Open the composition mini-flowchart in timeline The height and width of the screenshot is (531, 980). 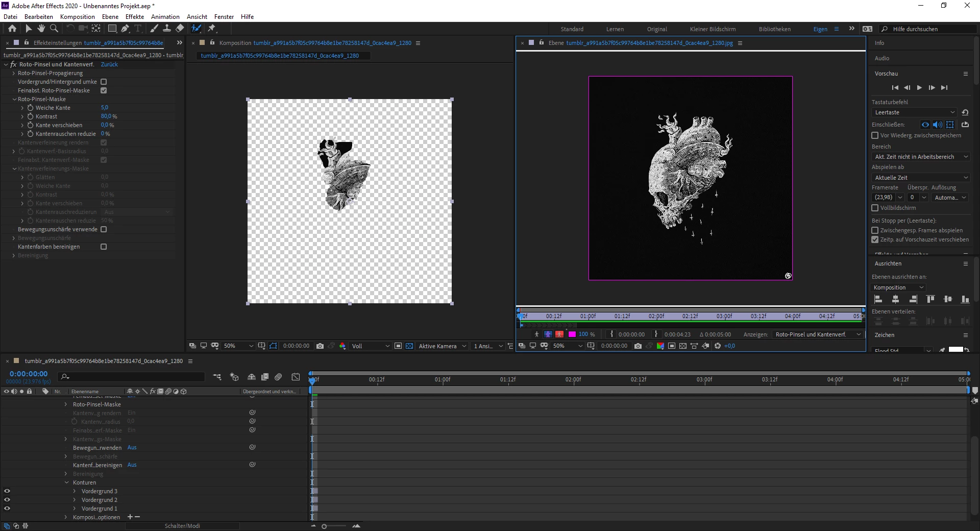tap(217, 377)
